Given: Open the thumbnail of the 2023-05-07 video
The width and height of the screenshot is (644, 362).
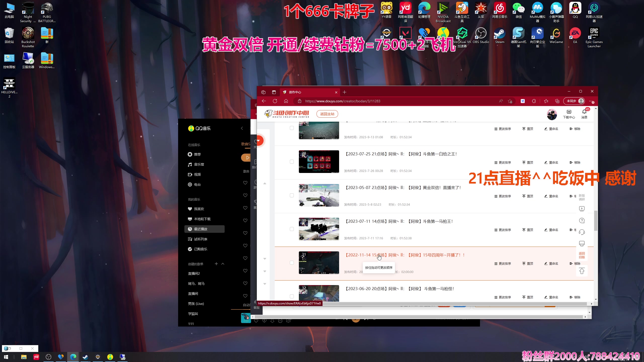Looking at the screenshot, I should click(x=318, y=195).
